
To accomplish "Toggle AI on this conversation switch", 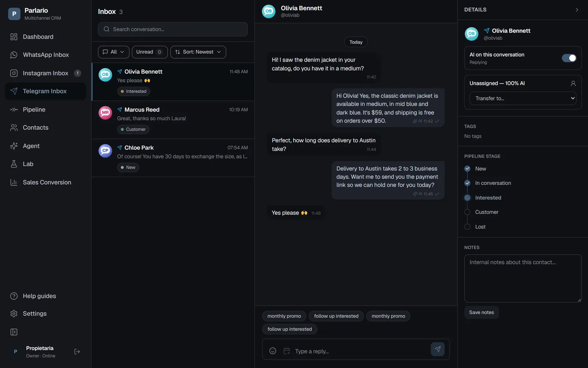I will [569, 58].
